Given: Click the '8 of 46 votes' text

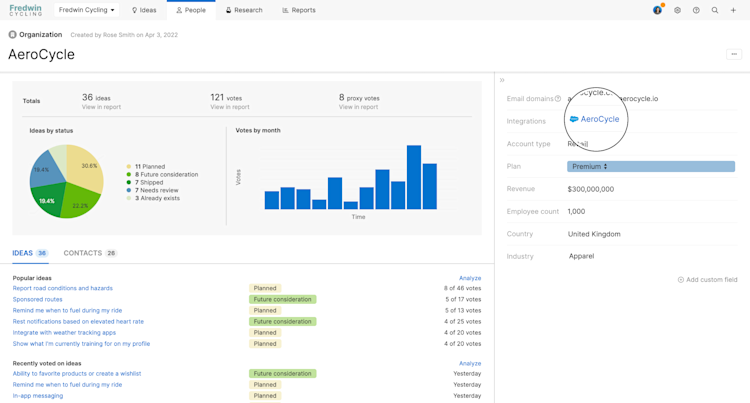Looking at the screenshot, I should coord(462,288).
